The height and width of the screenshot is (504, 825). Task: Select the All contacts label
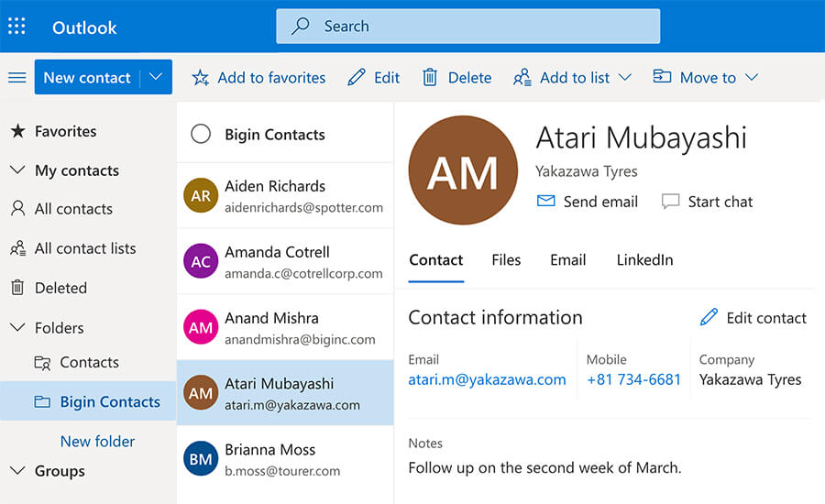point(73,209)
